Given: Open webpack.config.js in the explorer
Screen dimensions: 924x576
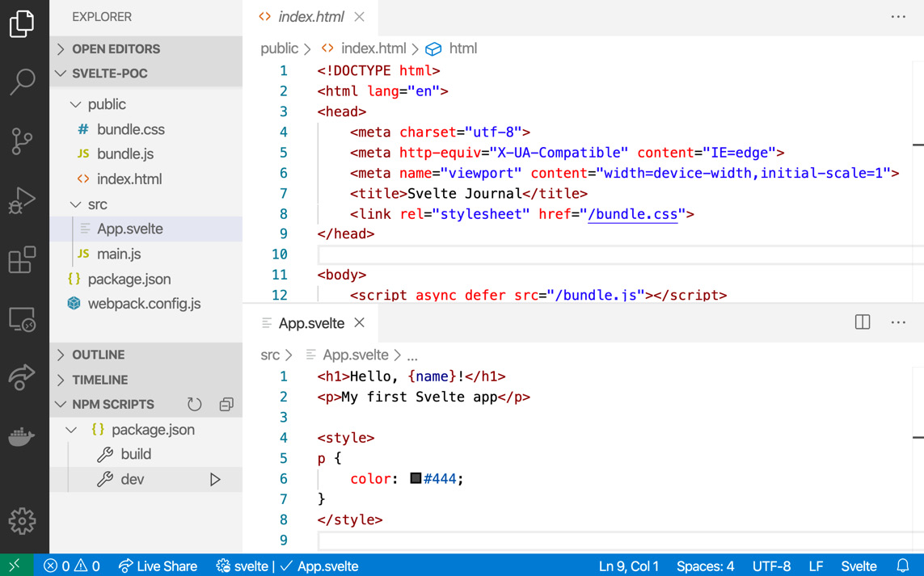Looking at the screenshot, I should (146, 304).
